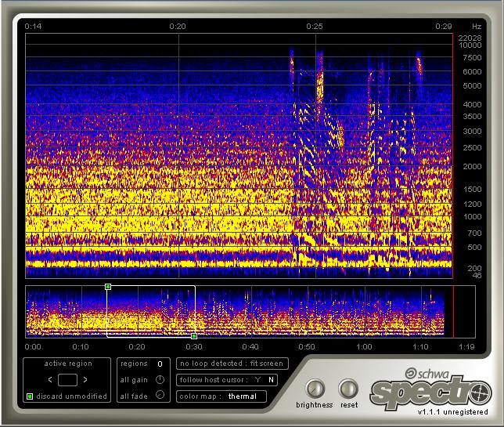Image resolution: width=504 pixels, height=427 pixels.
Task: Click the regions count value
Action: (160, 364)
